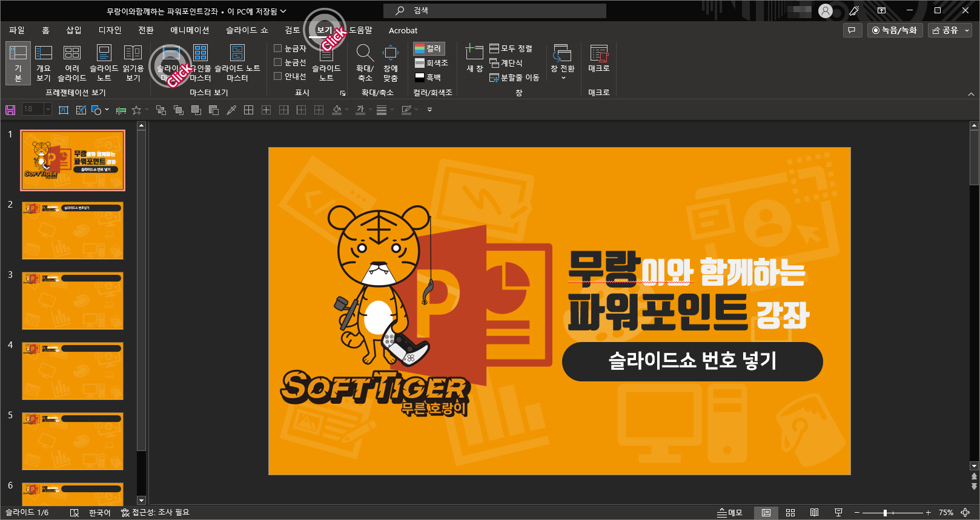
Task: Click the purple Save icon in quick toolbar
Action: tap(10, 110)
